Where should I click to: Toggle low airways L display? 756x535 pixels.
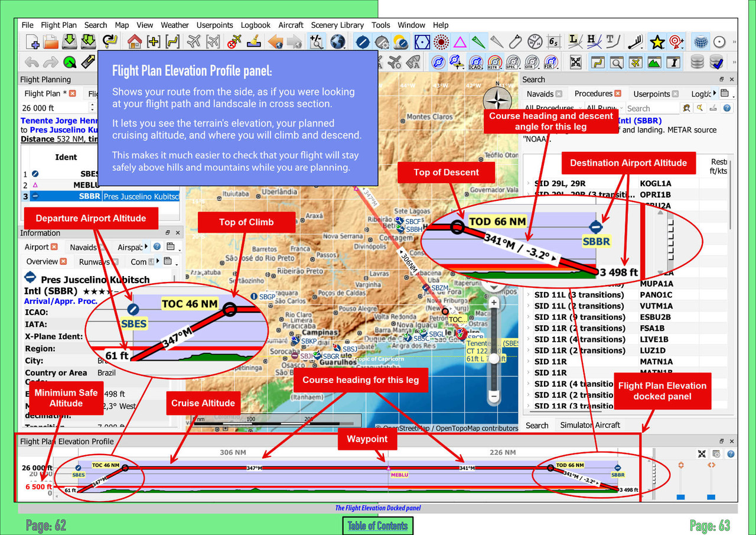(x=573, y=41)
